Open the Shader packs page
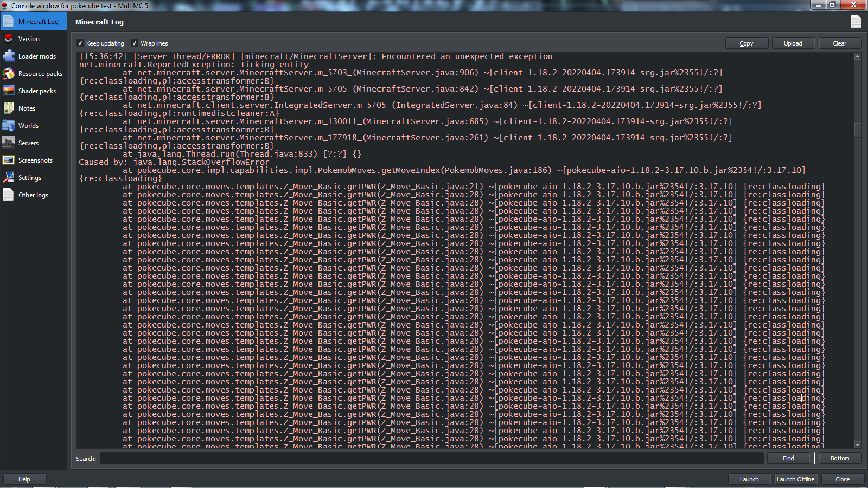Image resolution: width=868 pixels, height=488 pixels. coord(34,91)
